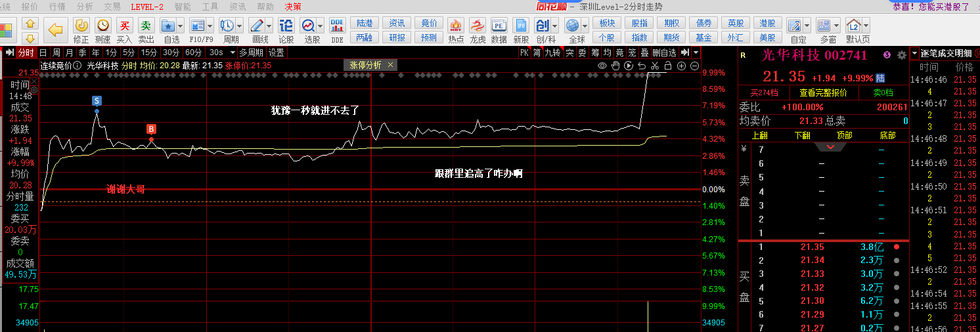Click the 自定 custom layout icon
Screen dimensions: 980x332
tap(795, 26)
